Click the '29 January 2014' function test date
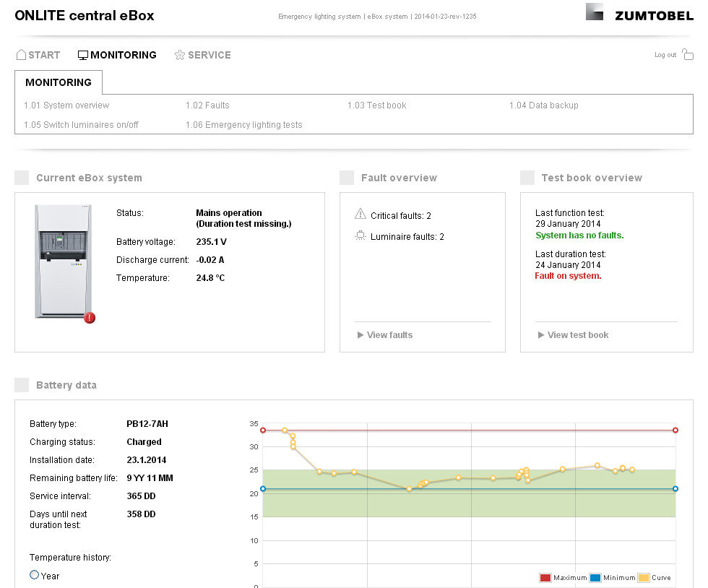 tap(568, 223)
